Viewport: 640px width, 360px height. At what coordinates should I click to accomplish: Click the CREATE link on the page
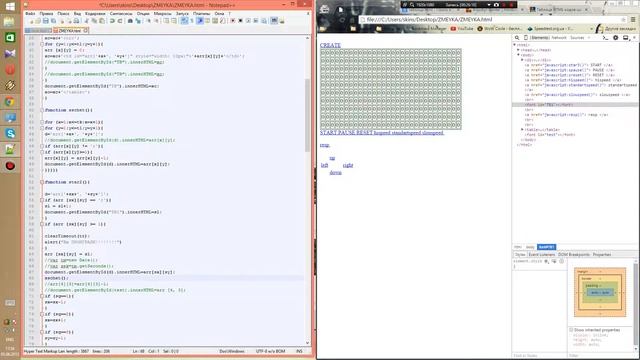(330, 45)
